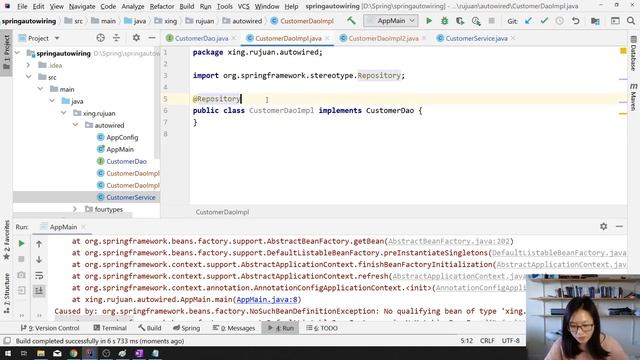The width and height of the screenshot is (640, 360).
Task: Click the Build project hammer icon
Action: click(x=351, y=20)
